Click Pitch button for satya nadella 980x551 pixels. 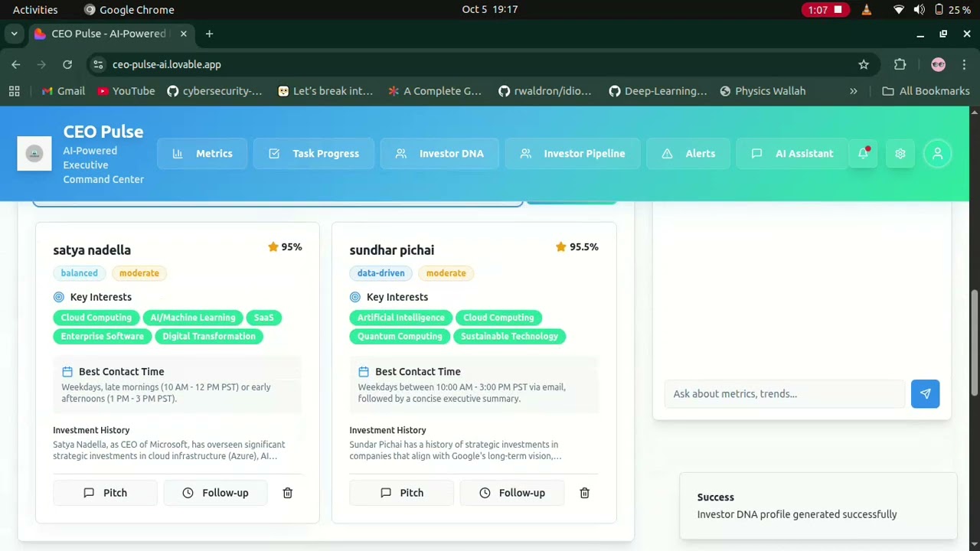[105, 493]
